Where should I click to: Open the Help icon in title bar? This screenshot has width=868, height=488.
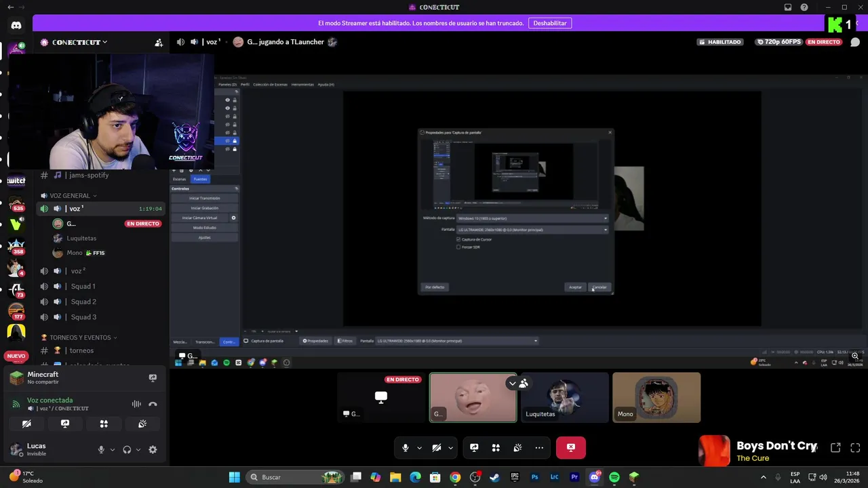click(804, 7)
